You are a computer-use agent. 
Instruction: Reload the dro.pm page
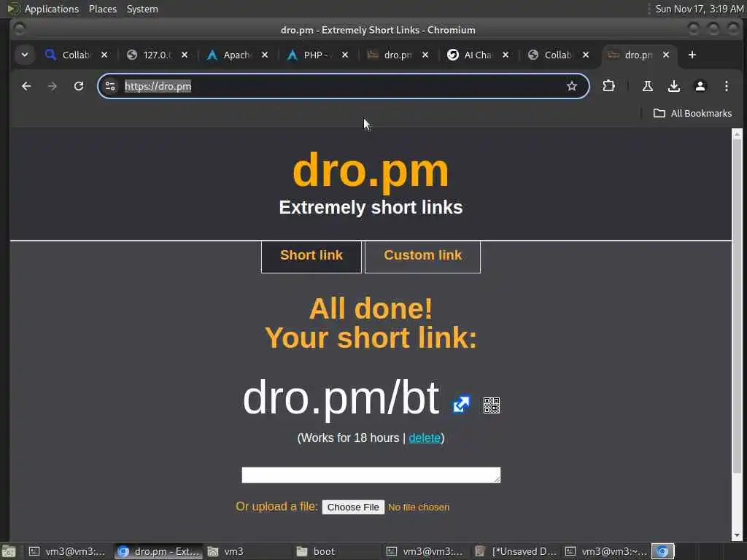pos(79,86)
